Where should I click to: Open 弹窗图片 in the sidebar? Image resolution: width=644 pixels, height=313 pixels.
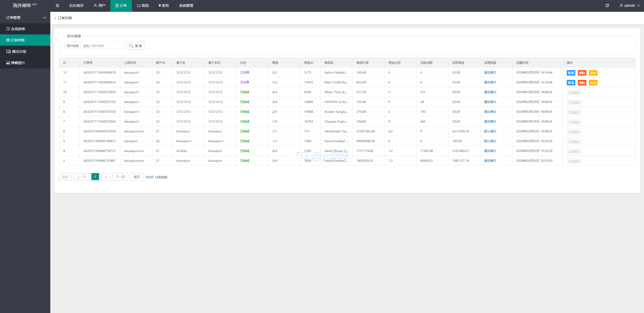click(18, 63)
